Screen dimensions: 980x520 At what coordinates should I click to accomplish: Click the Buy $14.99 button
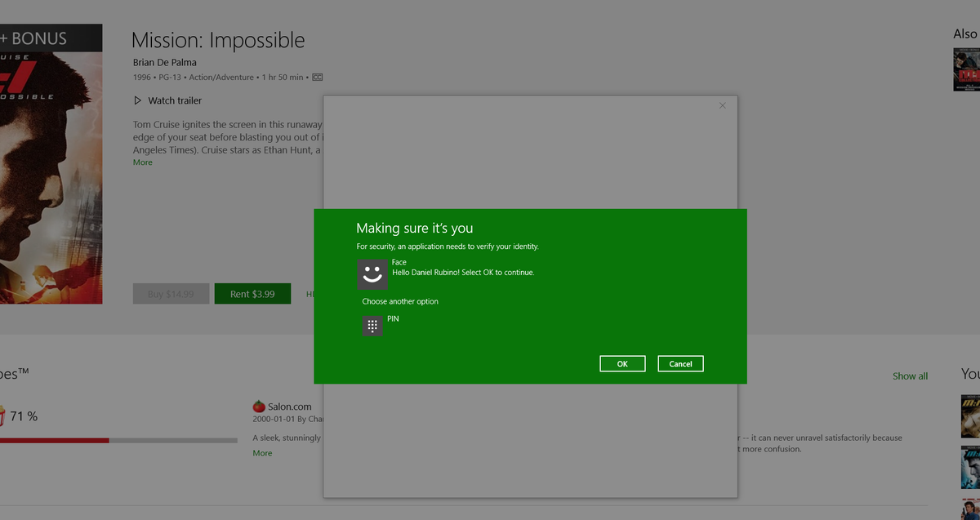tap(171, 293)
